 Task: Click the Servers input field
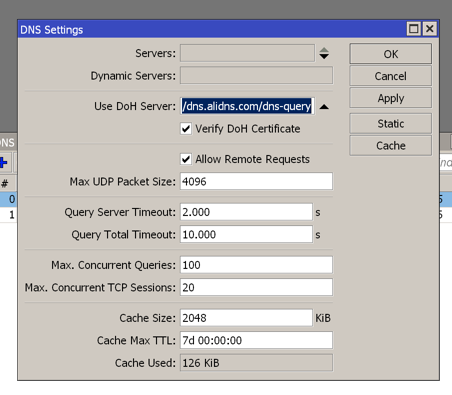[x=247, y=53]
